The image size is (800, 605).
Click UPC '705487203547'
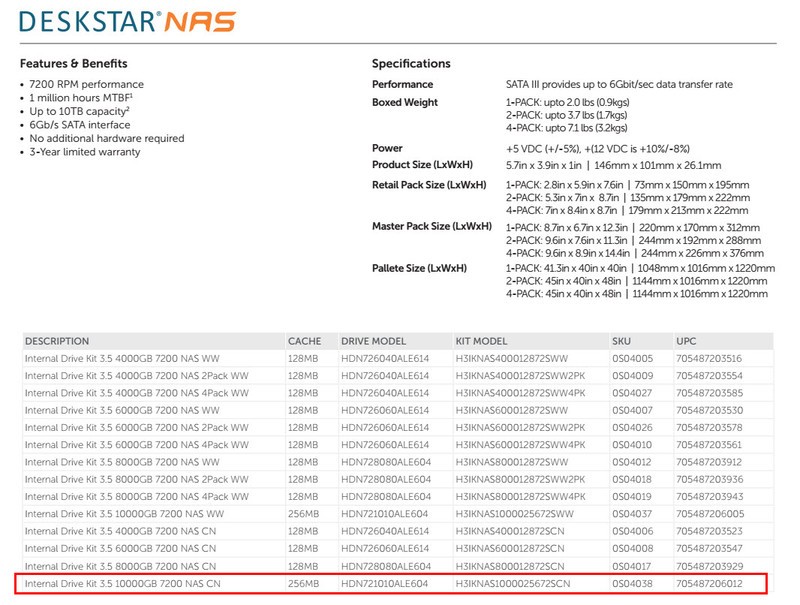coord(710,549)
